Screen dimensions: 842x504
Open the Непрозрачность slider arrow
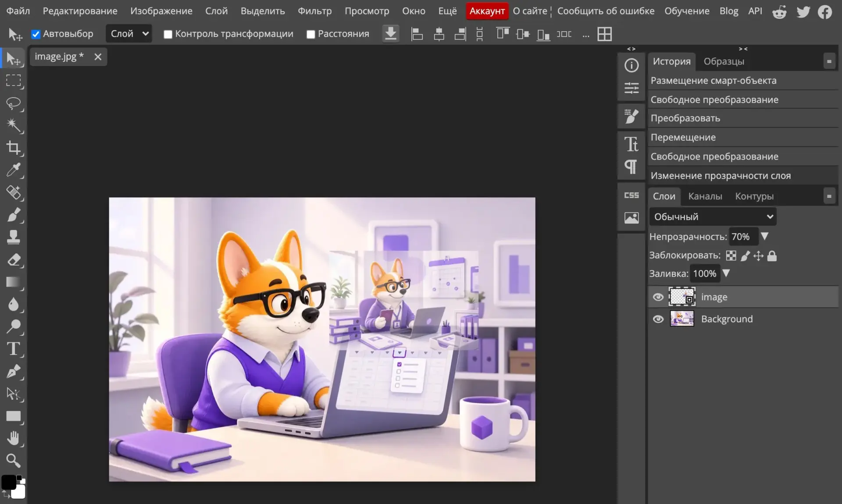pos(765,236)
